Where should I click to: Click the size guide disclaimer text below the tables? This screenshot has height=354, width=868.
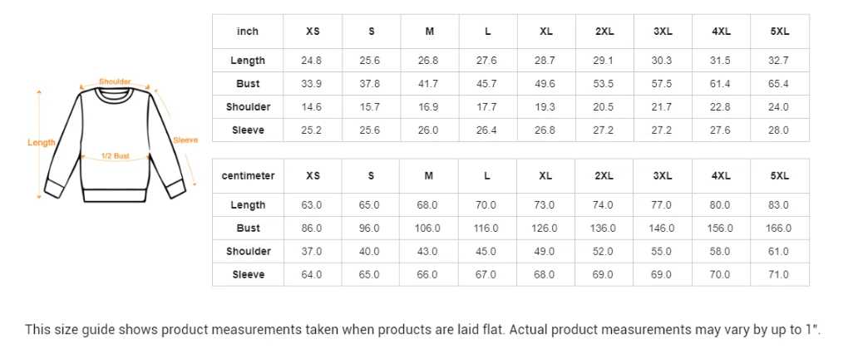click(x=423, y=330)
